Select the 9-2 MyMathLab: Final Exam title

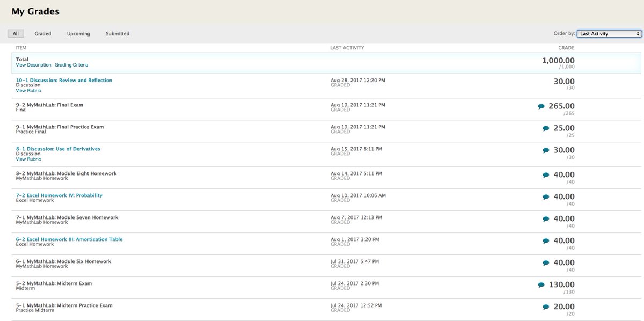49,105
